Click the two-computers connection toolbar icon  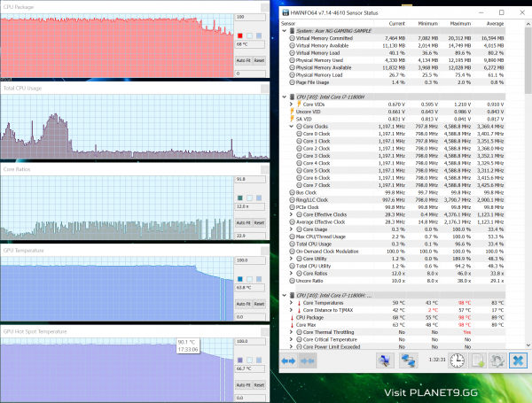[x=409, y=360]
